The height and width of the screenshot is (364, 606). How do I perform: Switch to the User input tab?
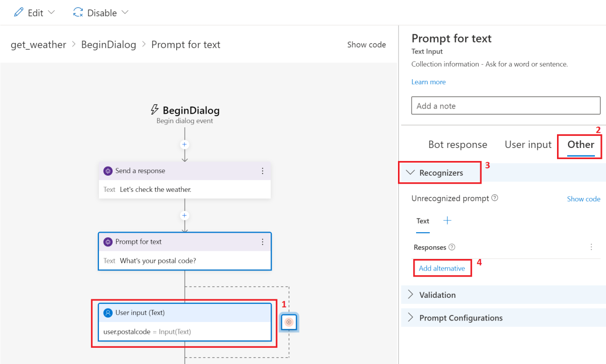[528, 145]
